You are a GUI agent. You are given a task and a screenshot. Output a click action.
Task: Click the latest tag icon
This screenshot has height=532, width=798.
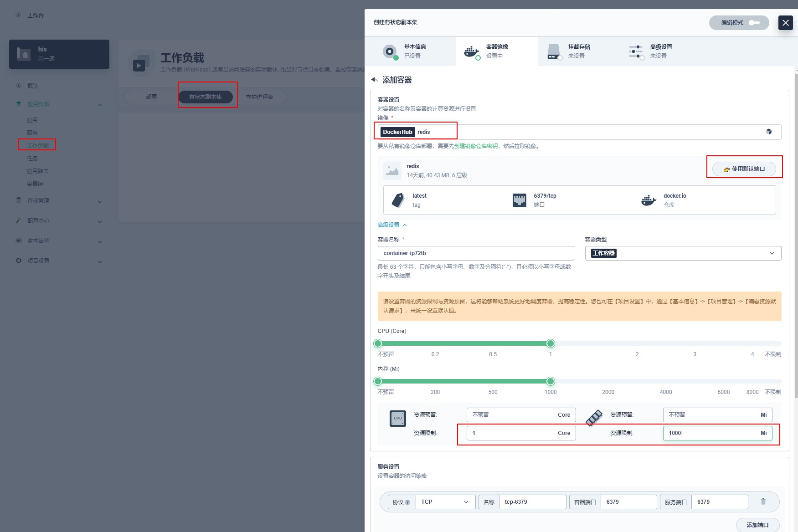click(398, 200)
